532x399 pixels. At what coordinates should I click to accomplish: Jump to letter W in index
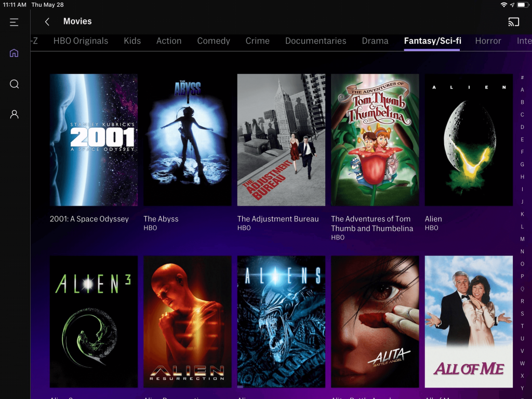(x=522, y=363)
